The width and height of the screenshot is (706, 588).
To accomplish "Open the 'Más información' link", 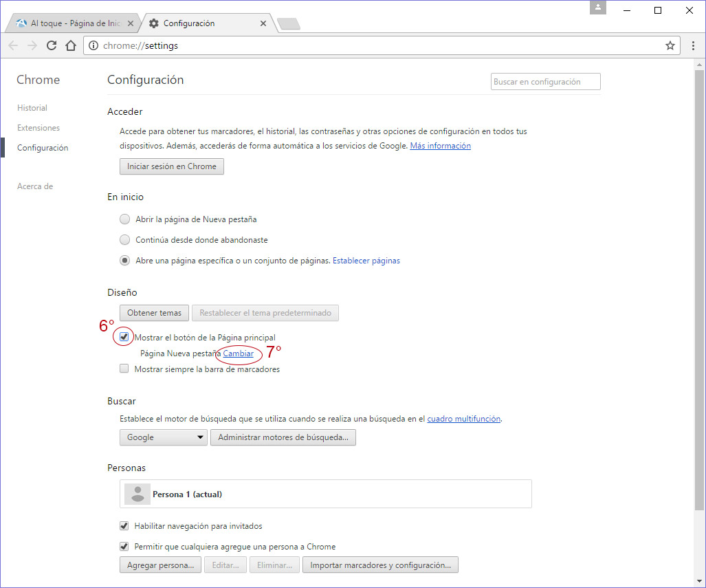I will 441,146.
